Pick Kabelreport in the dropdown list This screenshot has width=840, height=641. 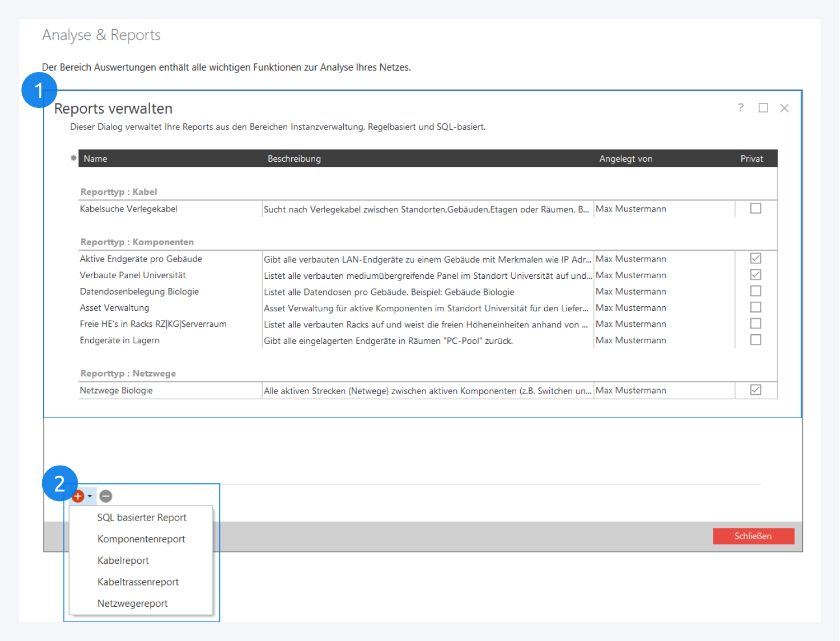point(123,560)
